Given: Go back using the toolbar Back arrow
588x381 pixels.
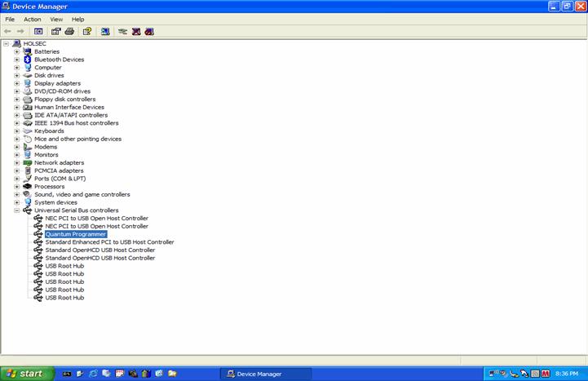Looking at the screenshot, I should (x=7, y=32).
